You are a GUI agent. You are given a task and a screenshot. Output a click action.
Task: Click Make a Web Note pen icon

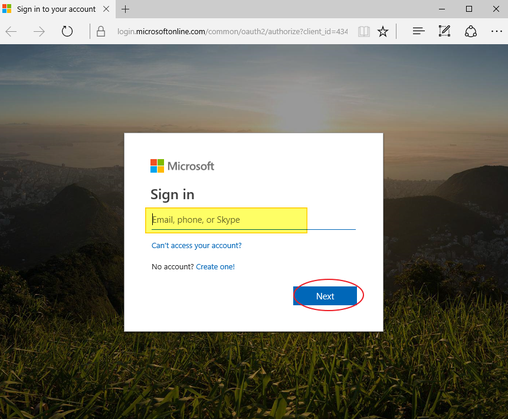click(x=444, y=31)
